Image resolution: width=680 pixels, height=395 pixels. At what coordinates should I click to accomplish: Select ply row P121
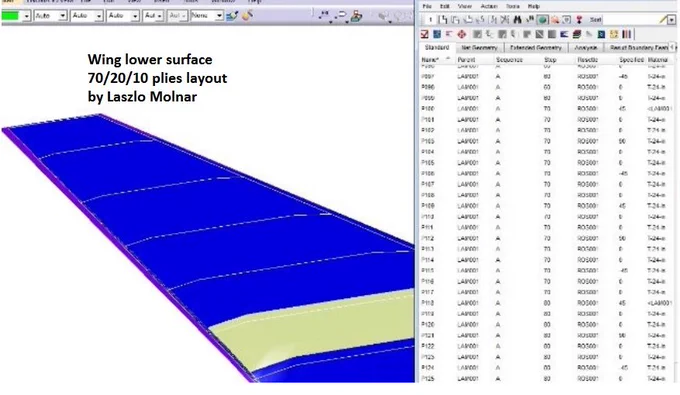pyautogui.click(x=546, y=336)
